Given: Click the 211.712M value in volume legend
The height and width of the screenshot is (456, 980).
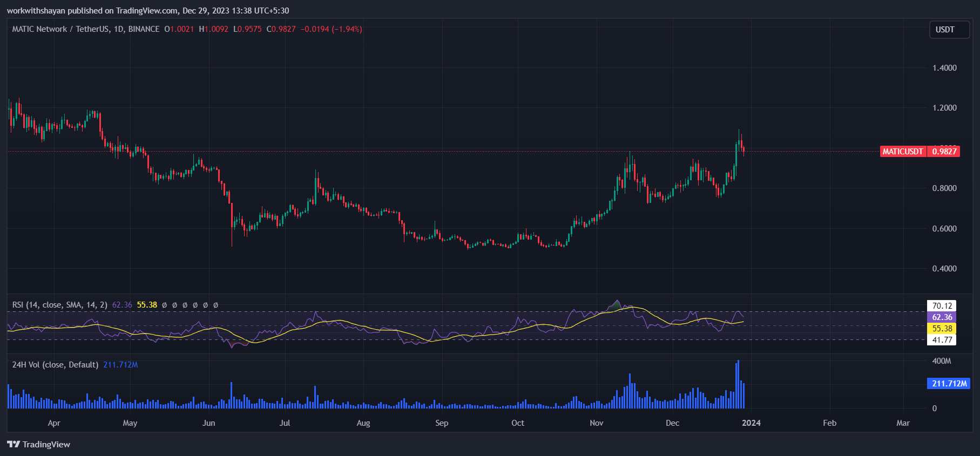Looking at the screenshot, I should pyautogui.click(x=120, y=365).
